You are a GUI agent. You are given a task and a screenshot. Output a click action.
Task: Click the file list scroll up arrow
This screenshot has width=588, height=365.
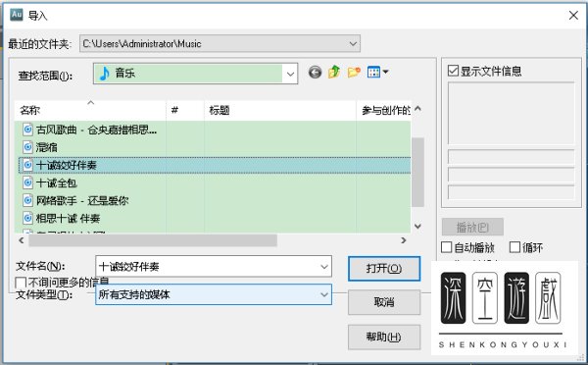pyautogui.click(x=417, y=109)
